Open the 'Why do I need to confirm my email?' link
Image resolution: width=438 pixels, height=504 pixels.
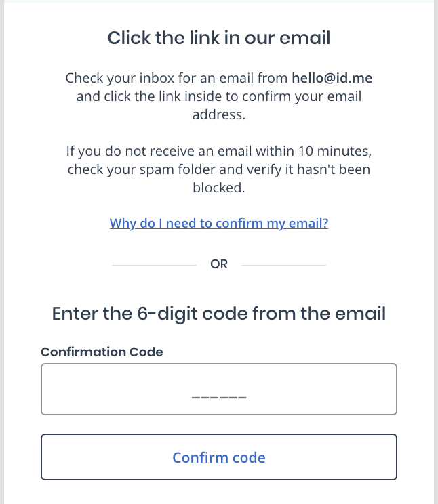218,223
